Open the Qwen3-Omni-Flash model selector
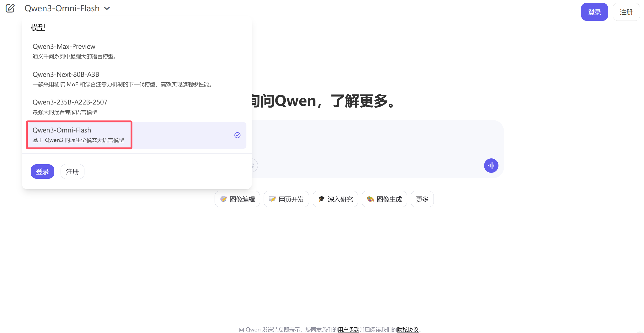 click(x=62, y=8)
